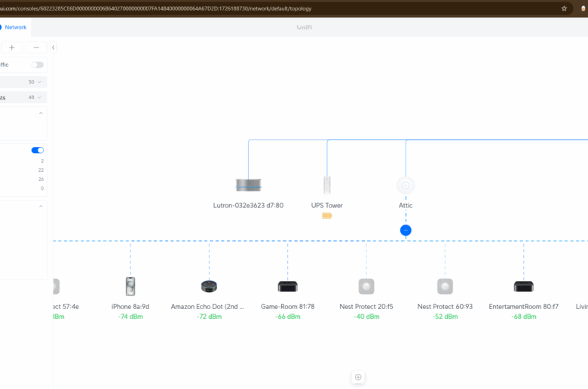Collapse the left side panel
Screen dimensions: 588x389
pyautogui.click(x=53, y=47)
